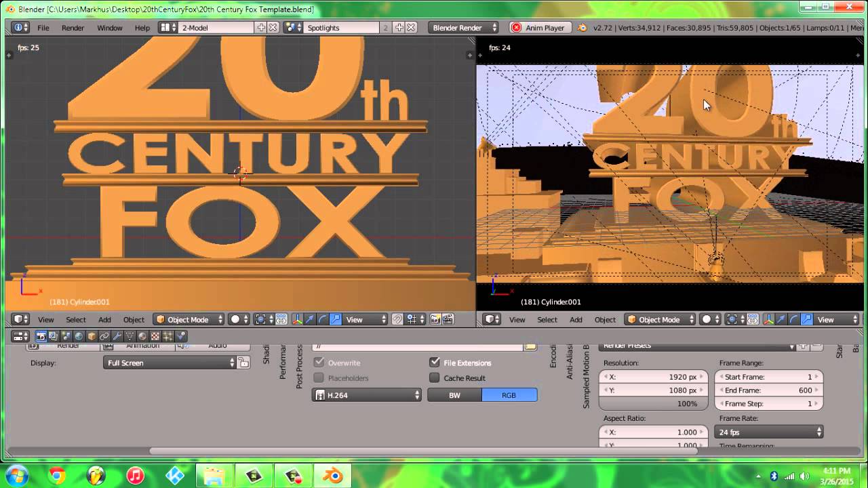Open the Render properties tab
Screen dimensions: 868x488
point(41,336)
